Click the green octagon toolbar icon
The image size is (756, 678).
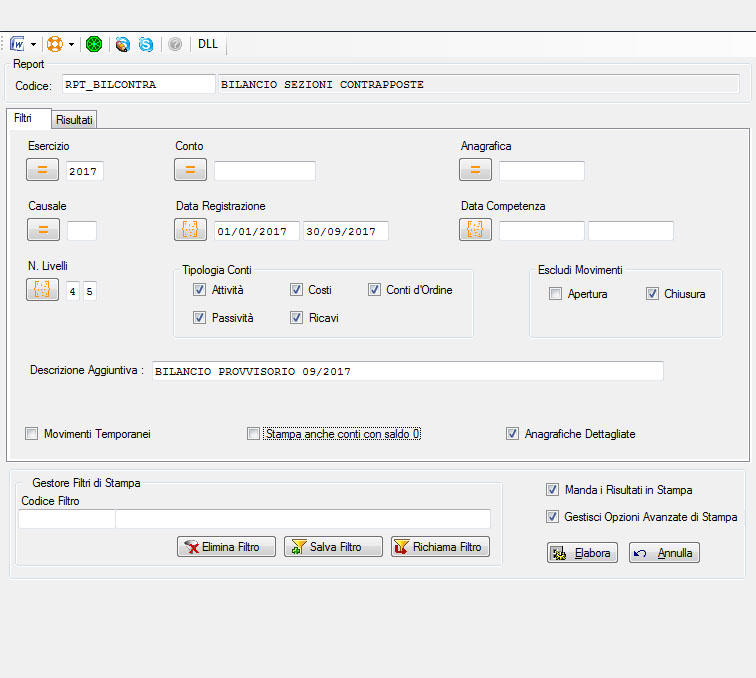94,44
